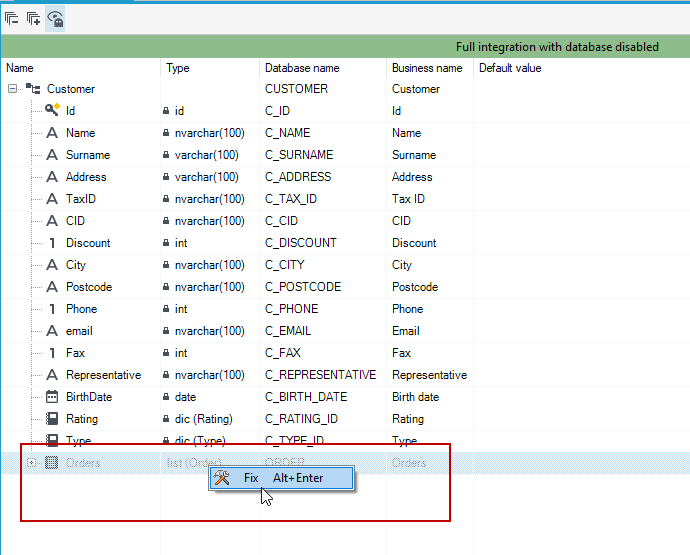Screen dimensions: 690x555
Task: Select the Postcode attribute row
Action: coord(345,287)
